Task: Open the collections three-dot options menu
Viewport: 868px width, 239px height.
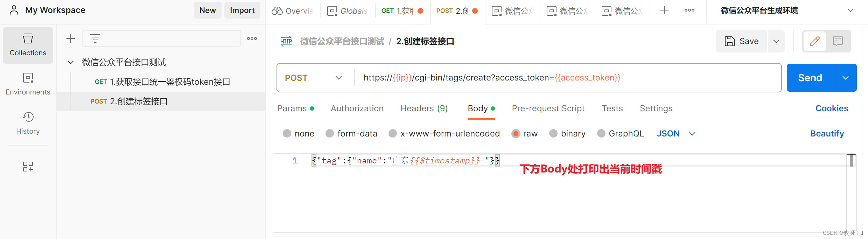Action: [252, 38]
